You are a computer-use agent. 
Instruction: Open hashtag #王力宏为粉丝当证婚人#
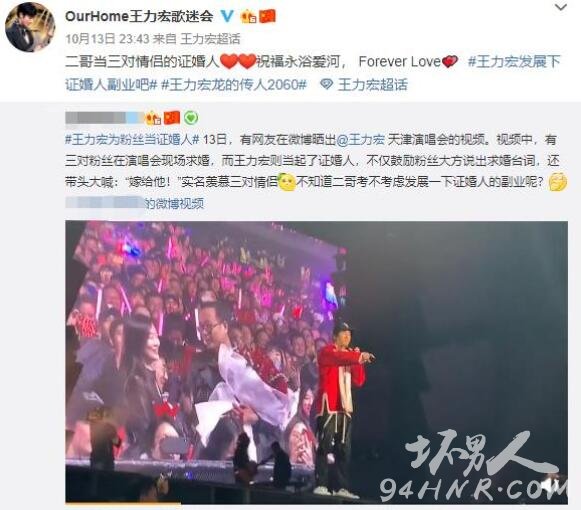coord(132,140)
